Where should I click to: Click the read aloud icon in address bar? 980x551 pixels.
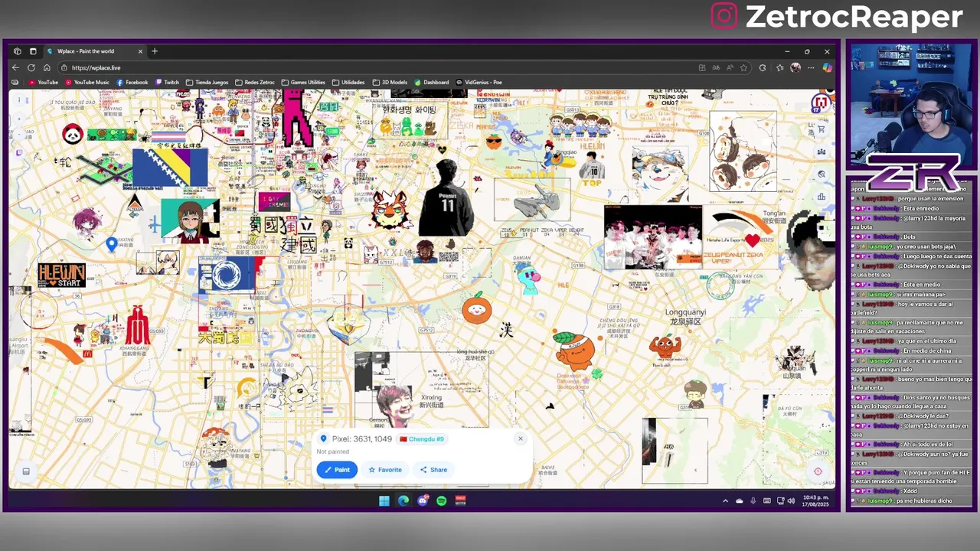point(730,67)
